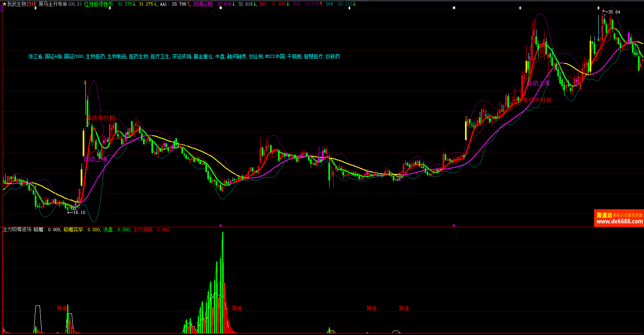
Task: Click the magenta triangle marker at right panel divider
Action: pos(453,226)
